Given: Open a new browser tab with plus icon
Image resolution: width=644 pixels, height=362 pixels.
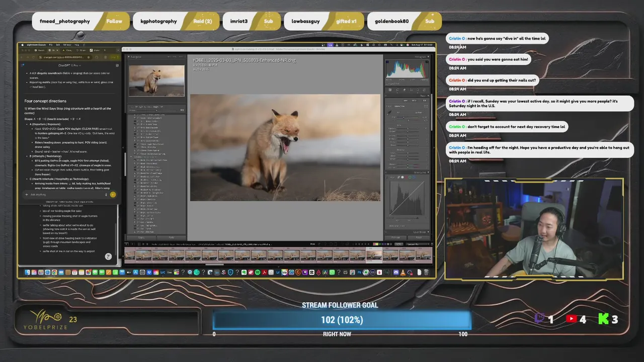Looking at the screenshot, I should (105, 50).
